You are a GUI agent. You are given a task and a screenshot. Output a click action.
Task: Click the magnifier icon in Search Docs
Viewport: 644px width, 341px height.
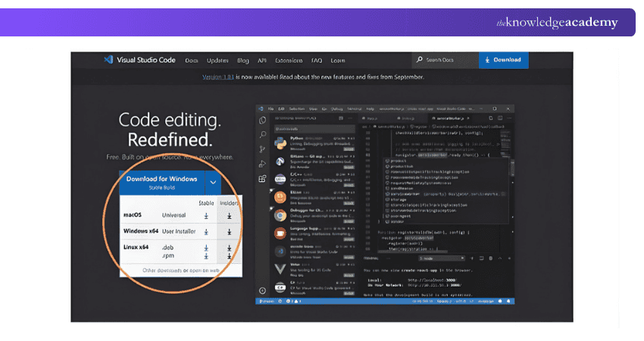click(419, 60)
